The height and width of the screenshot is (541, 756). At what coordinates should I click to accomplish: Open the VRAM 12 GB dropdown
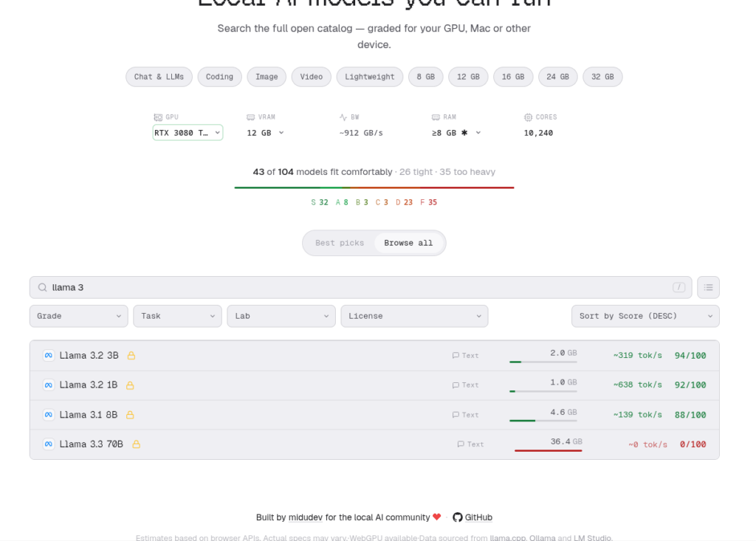[266, 133]
